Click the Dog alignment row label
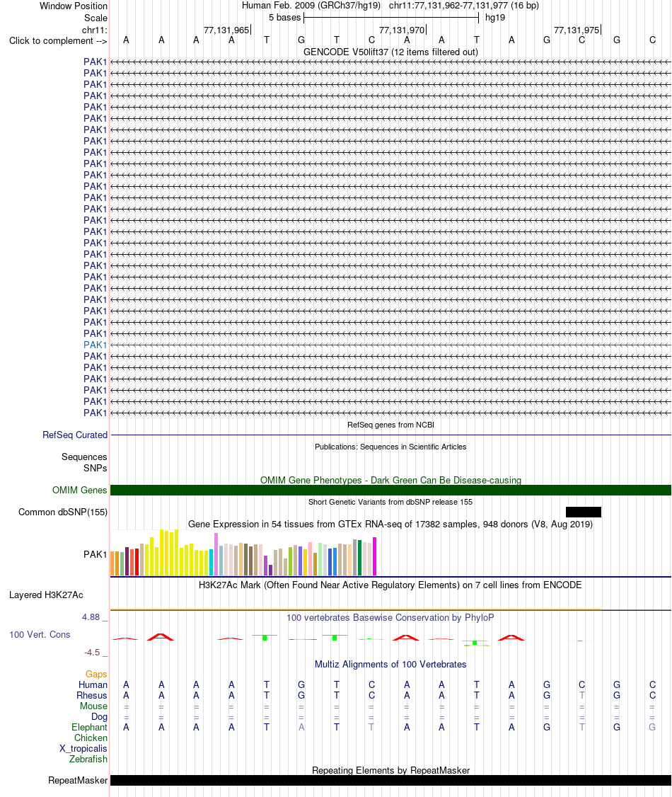This screenshot has width=672, height=797. point(100,717)
